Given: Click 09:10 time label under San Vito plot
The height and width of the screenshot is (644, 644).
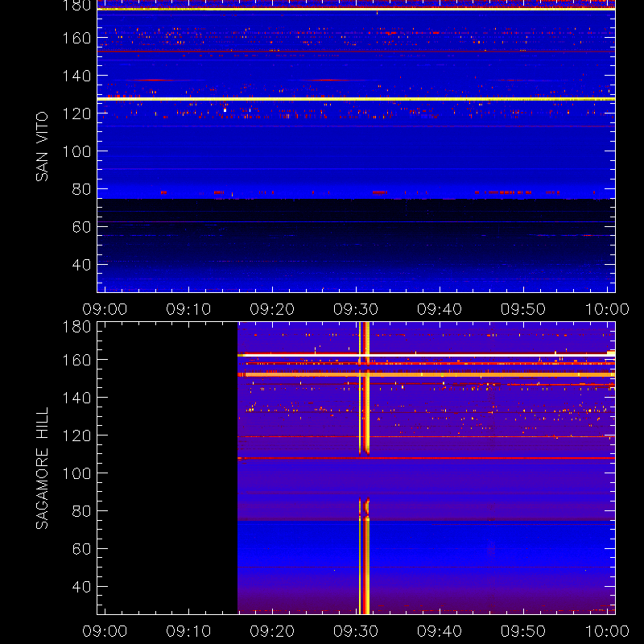Looking at the screenshot, I should pos(188,309).
